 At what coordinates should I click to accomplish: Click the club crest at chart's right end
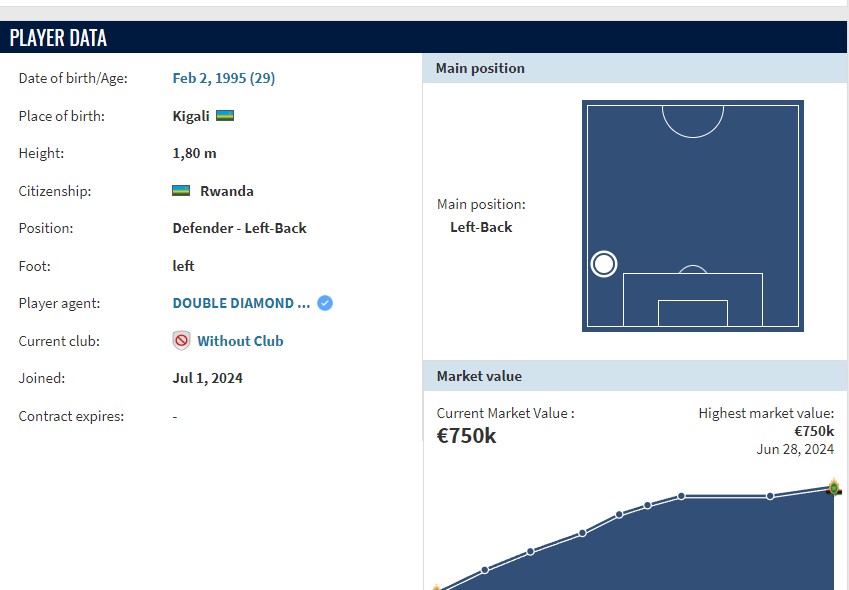coord(834,488)
